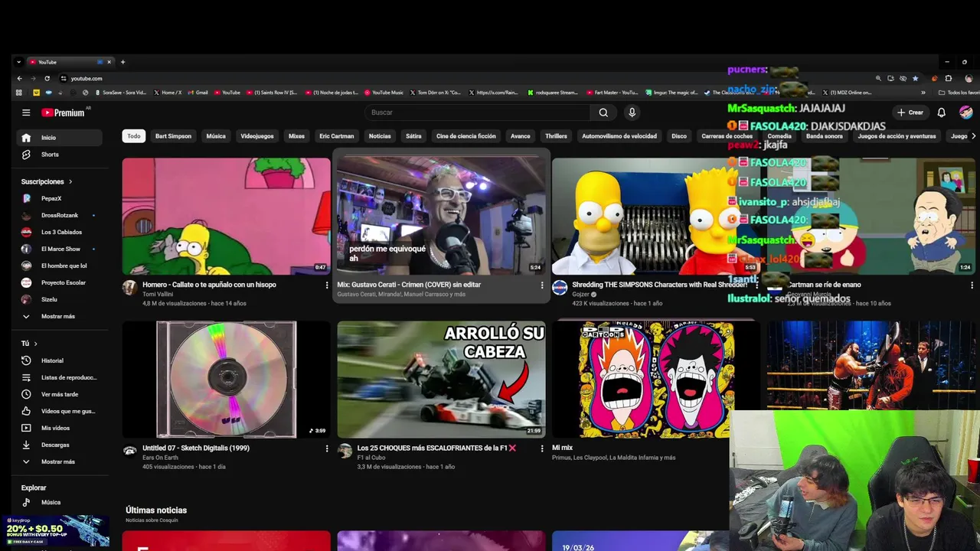
Task: Play the Homero hisopo video thumbnail
Action: click(227, 217)
